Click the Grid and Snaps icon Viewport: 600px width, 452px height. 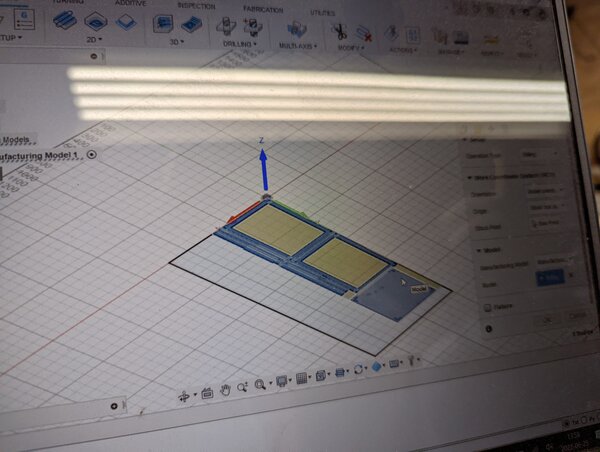(x=302, y=379)
